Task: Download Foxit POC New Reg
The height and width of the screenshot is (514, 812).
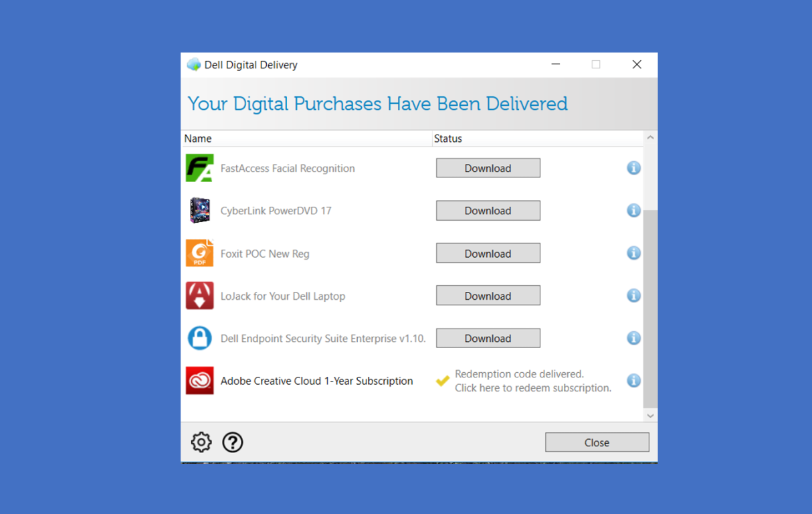Action: [x=488, y=253]
